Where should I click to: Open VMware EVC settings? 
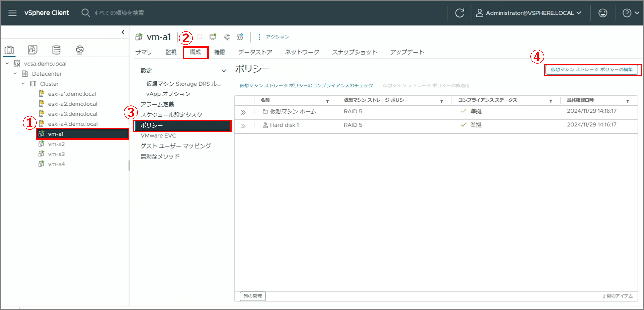pos(158,136)
